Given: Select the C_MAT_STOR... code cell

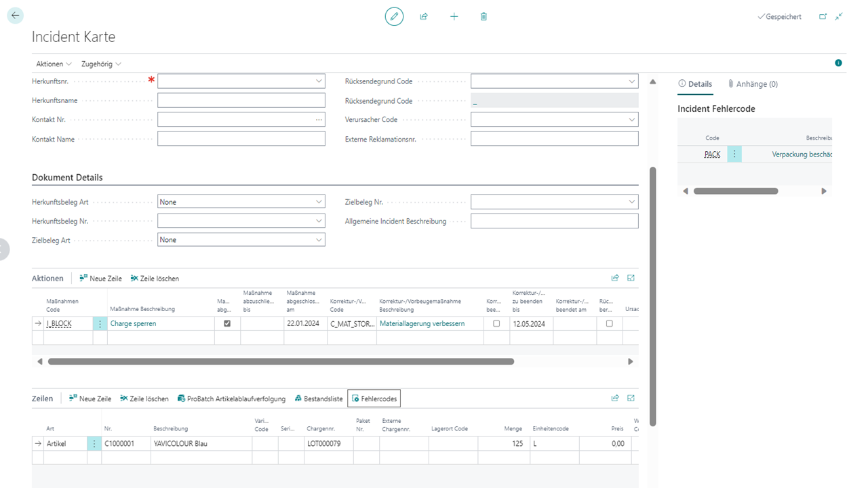Looking at the screenshot, I should (352, 324).
